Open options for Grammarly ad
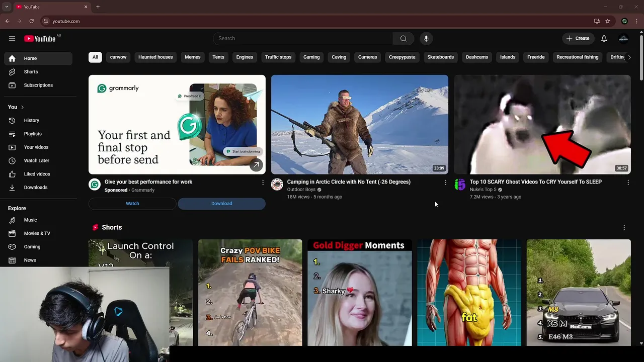The image size is (644, 362). click(x=263, y=183)
